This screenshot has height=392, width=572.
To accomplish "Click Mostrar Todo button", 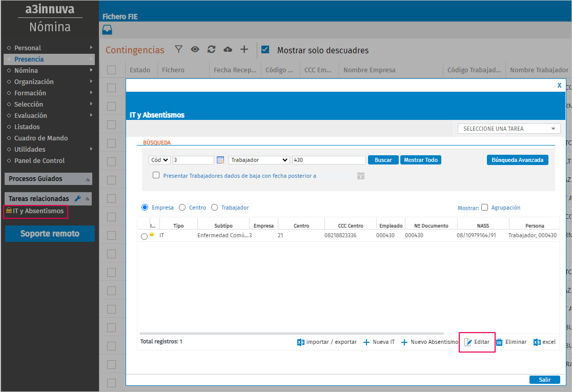I will [x=421, y=160].
